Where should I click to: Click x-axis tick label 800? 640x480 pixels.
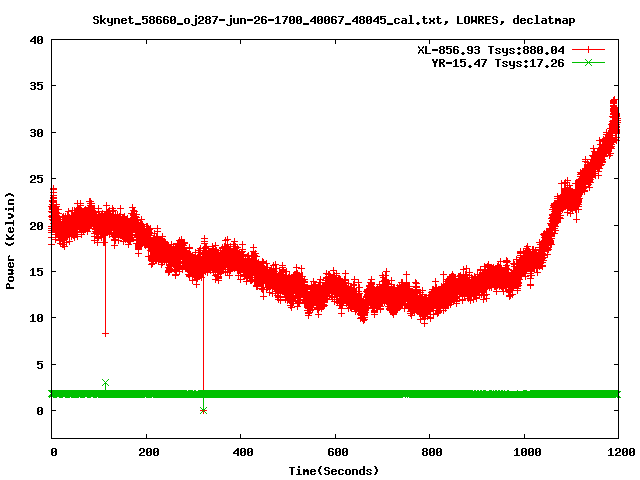431,452
